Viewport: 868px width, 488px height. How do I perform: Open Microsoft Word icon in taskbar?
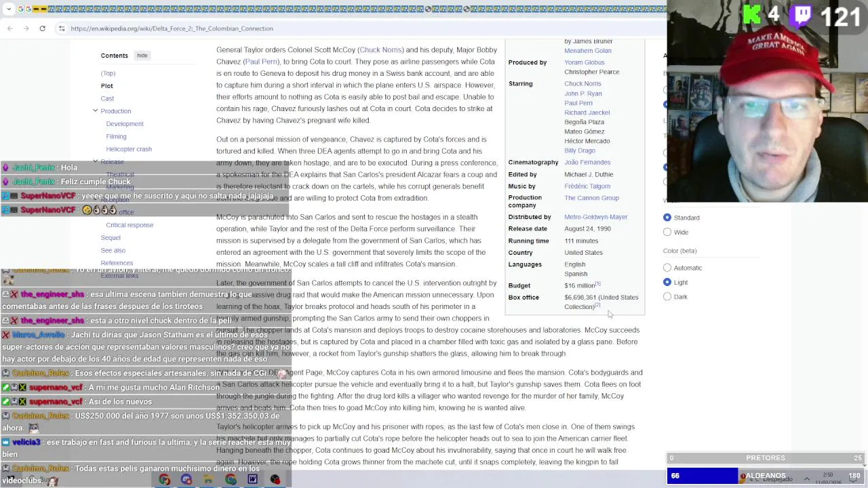(x=252, y=480)
